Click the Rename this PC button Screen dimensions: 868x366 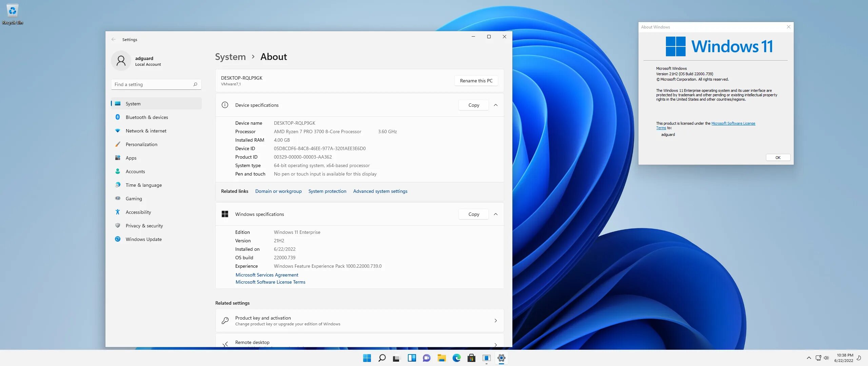coord(476,81)
